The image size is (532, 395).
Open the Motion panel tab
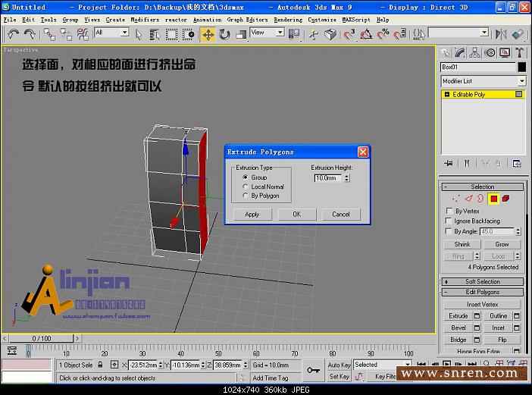(490, 52)
